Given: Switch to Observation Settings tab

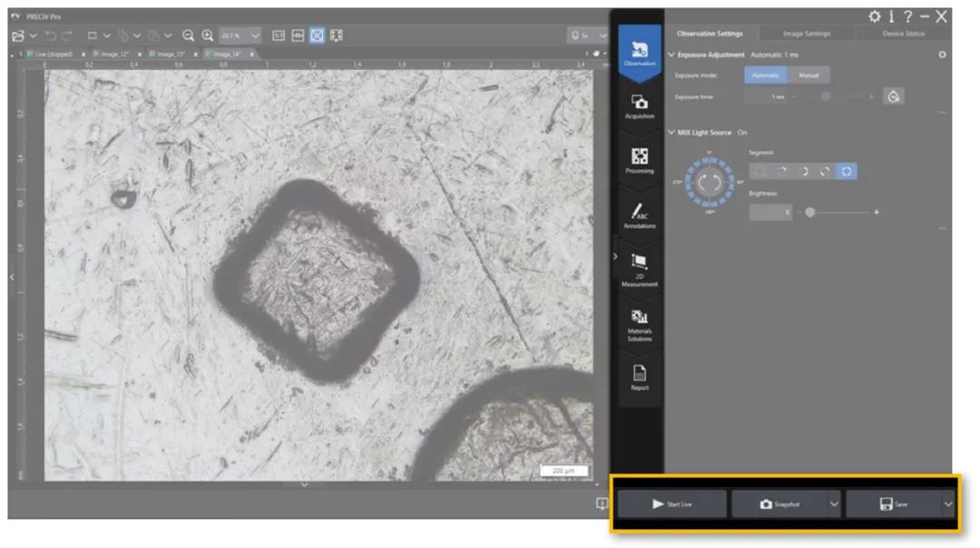Looking at the screenshot, I should (710, 34).
